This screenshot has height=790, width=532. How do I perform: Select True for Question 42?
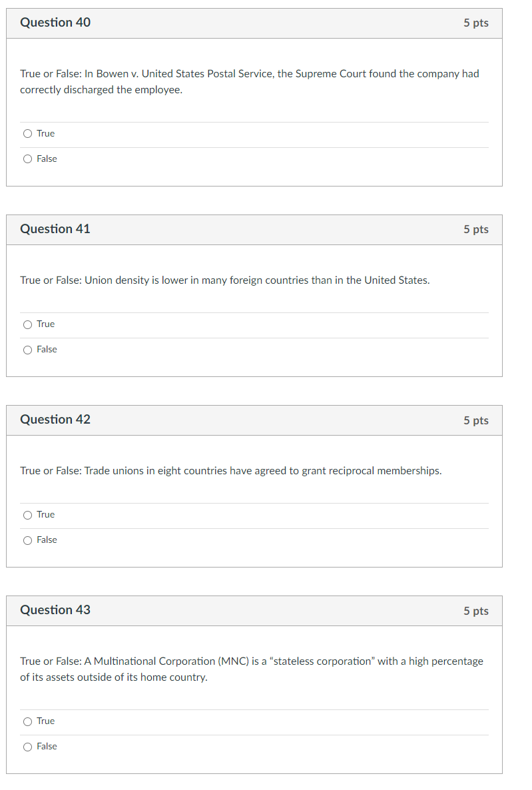point(27,514)
